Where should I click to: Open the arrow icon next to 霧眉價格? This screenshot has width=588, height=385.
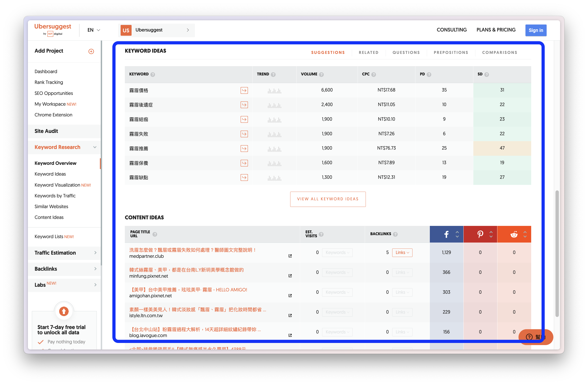(x=244, y=90)
